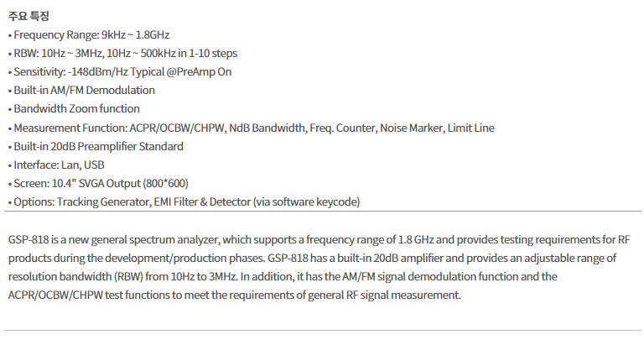Click the ACPR/OCBW/CHPW test functions sentence

click(235, 296)
